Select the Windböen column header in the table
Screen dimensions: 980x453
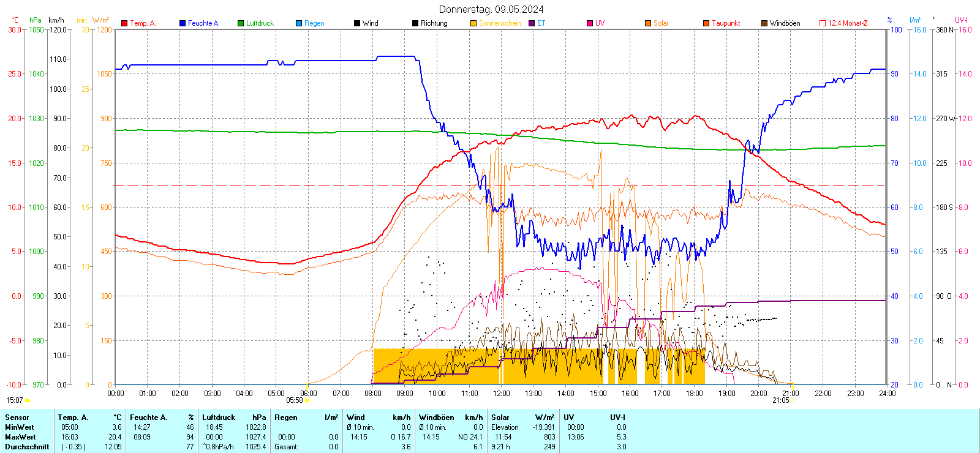[437, 417]
